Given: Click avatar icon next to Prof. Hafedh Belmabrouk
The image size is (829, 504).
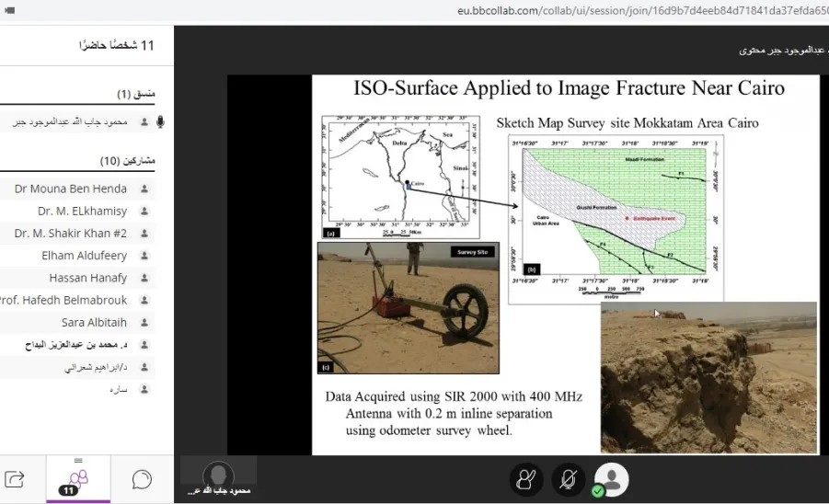Looking at the screenshot, I should coord(144,300).
